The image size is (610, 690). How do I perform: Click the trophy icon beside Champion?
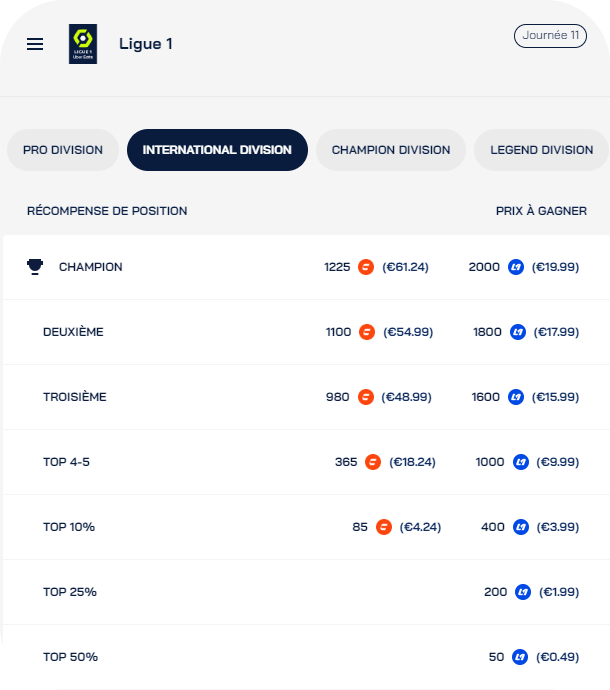click(35, 267)
